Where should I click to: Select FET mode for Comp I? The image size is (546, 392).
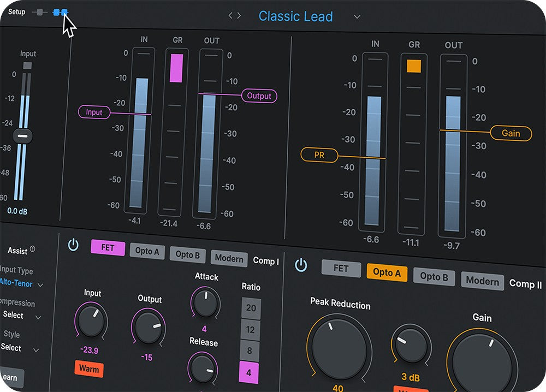pos(108,247)
